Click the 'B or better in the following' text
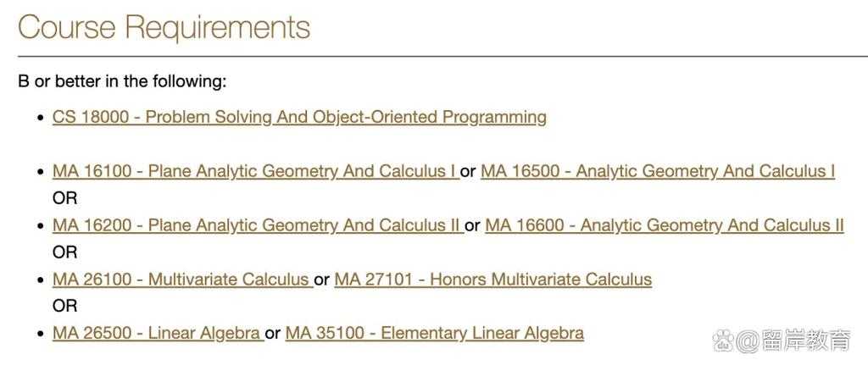 (122, 82)
